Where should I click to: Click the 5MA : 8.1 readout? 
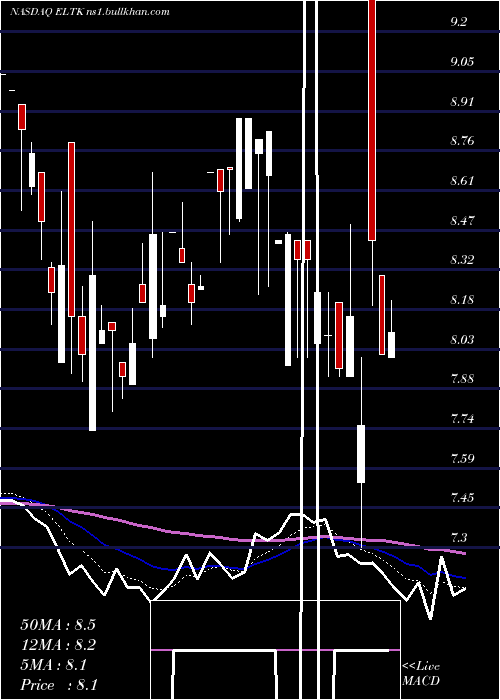pos(54,665)
